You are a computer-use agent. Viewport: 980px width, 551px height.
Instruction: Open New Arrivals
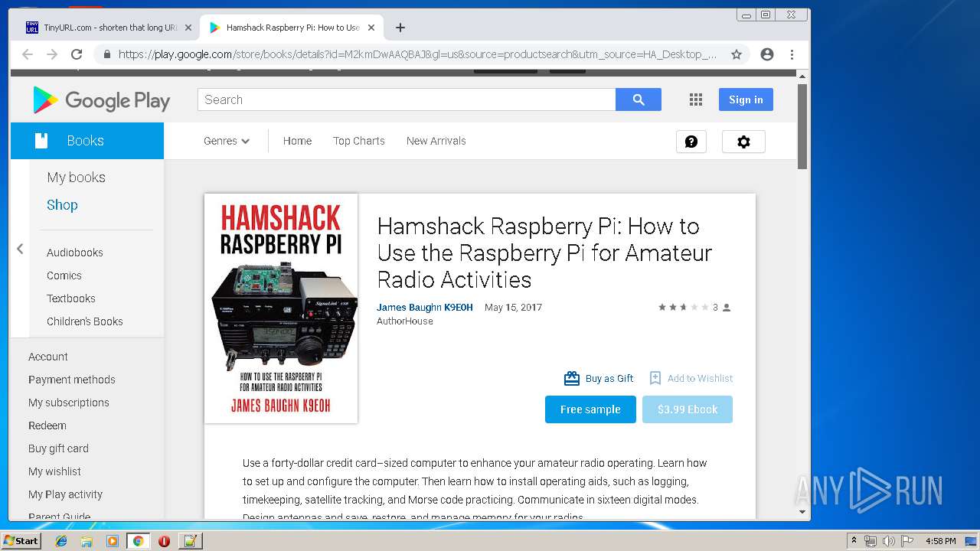[436, 141]
